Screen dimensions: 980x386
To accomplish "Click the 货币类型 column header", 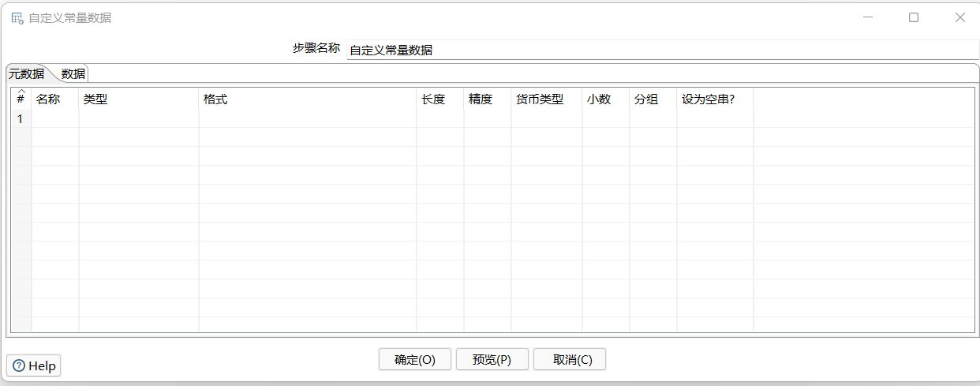I will [x=547, y=99].
